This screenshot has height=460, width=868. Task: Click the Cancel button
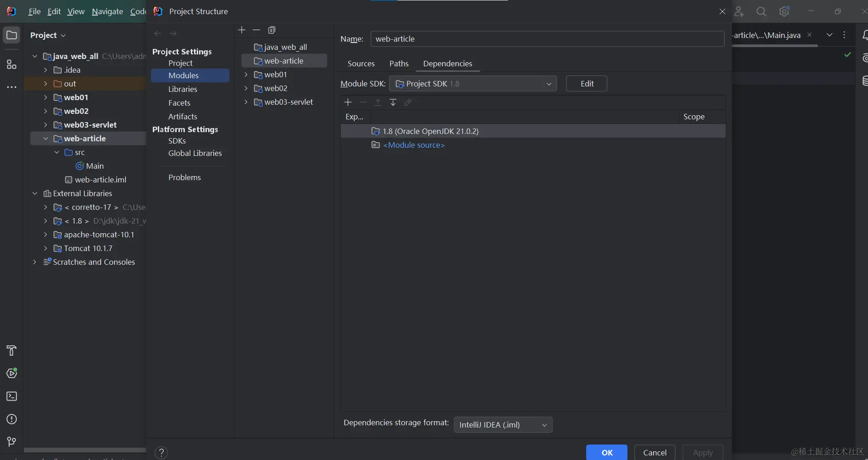(x=655, y=452)
